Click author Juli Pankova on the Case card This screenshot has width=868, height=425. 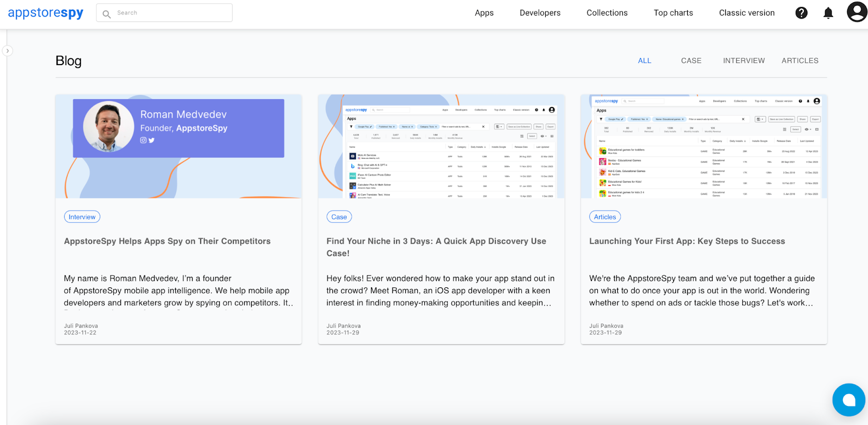(343, 326)
